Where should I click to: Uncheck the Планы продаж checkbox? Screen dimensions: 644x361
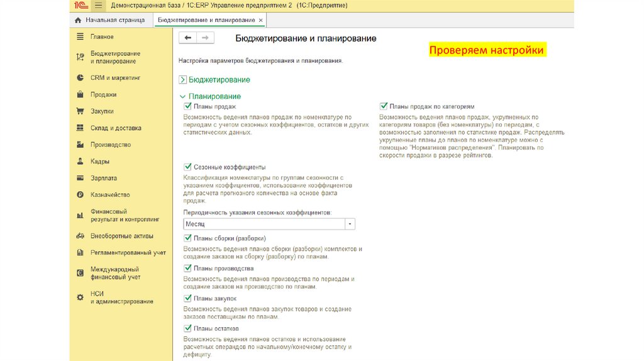coord(187,107)
